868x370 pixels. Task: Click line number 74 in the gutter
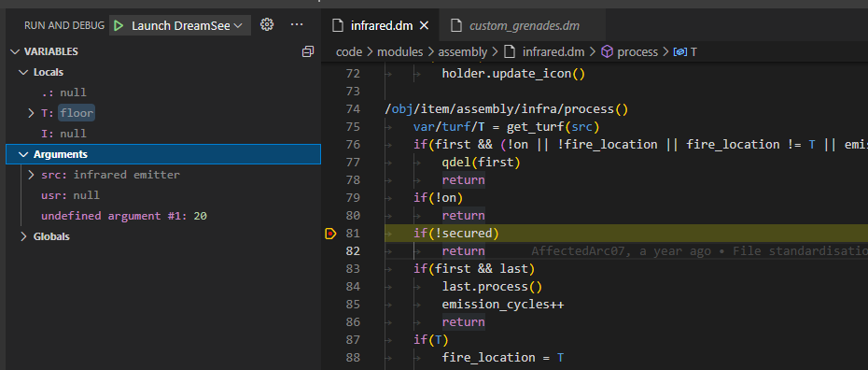click(353, 109)
